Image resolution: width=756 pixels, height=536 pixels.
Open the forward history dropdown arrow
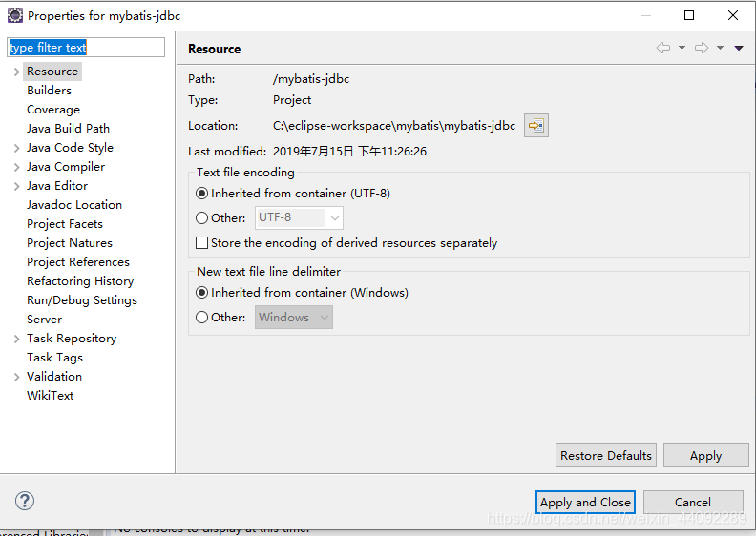720,48
